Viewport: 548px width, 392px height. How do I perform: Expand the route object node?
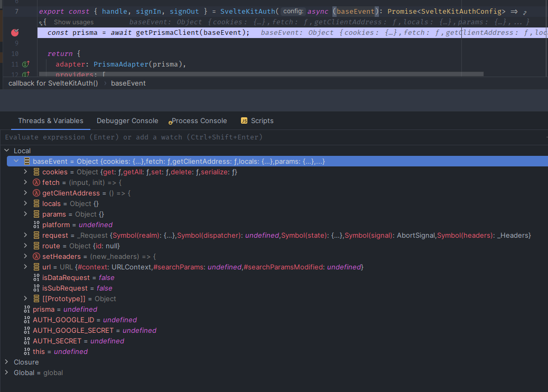point(25,246)
